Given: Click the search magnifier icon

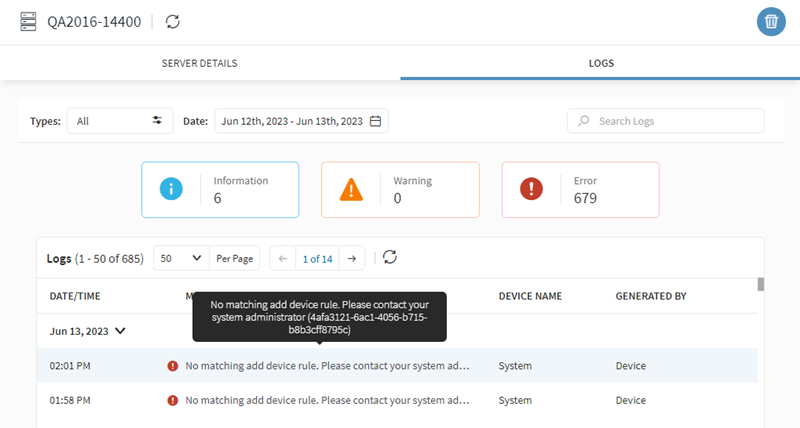Looking at the screenshot, I should [584, 121].
